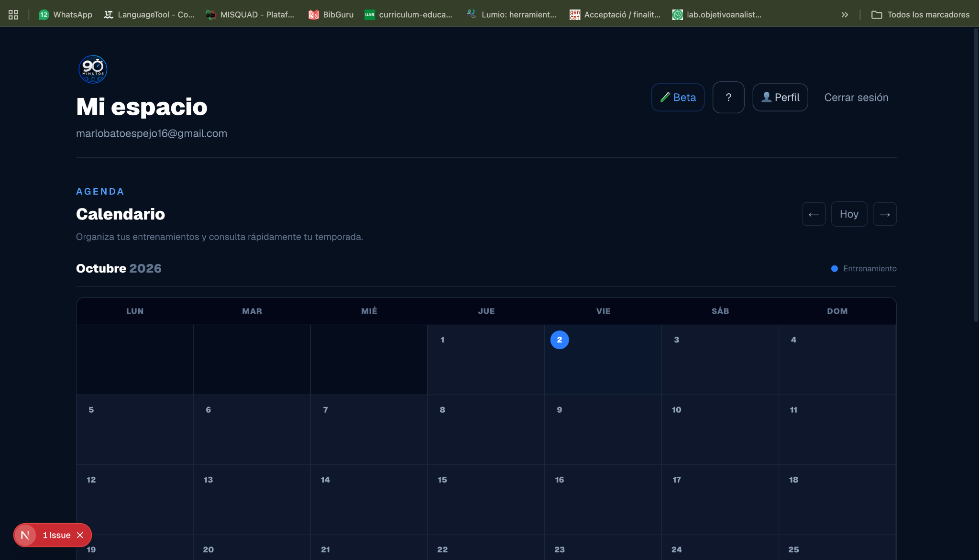
Task: Select October 14 in the calendar
Action: click(369, 500)
